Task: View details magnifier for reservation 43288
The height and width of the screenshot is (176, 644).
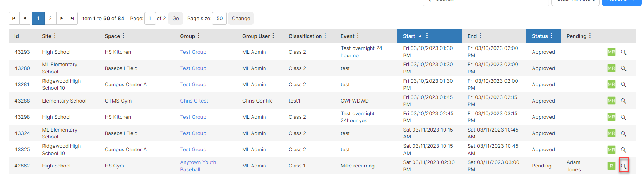Action: (x=623, y=101)
